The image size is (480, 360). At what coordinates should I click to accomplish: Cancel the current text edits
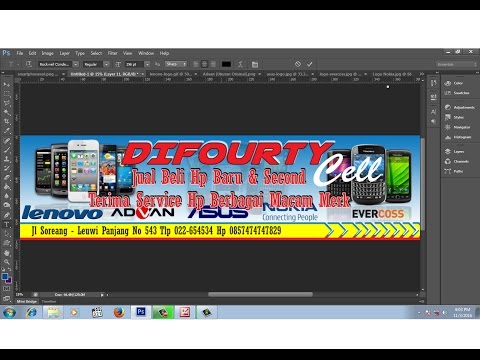click(x=298, y=64)
